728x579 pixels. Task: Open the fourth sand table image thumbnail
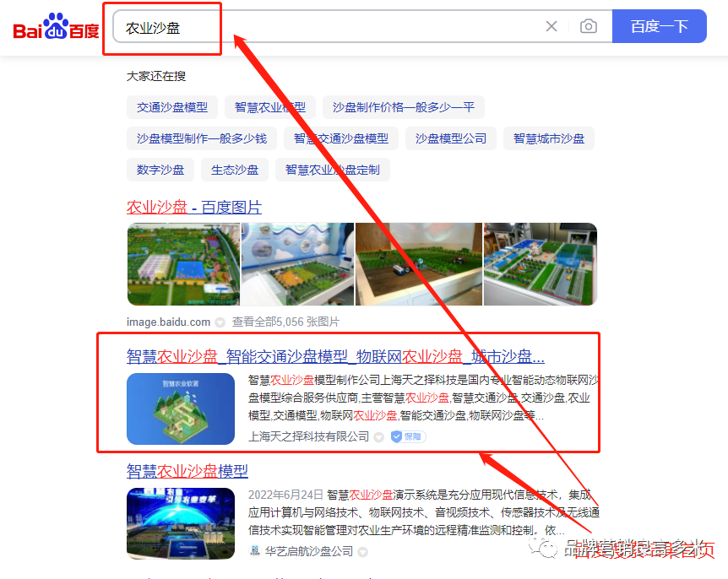coord(541,264)
